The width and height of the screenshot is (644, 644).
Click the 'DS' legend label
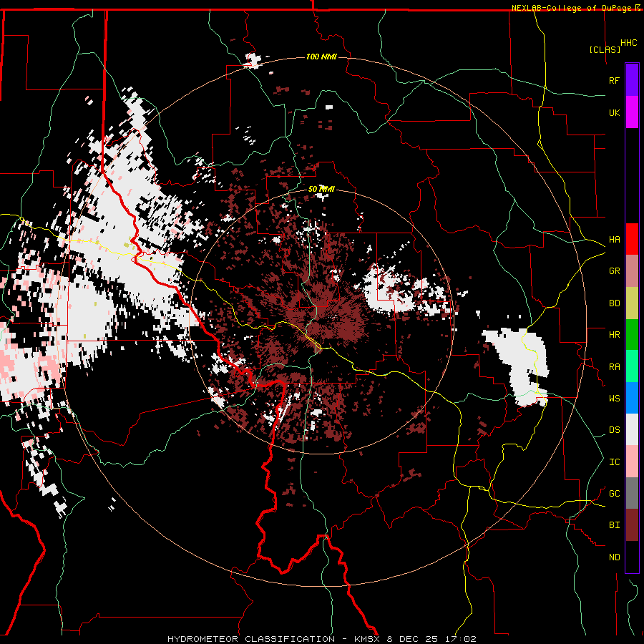615,430
